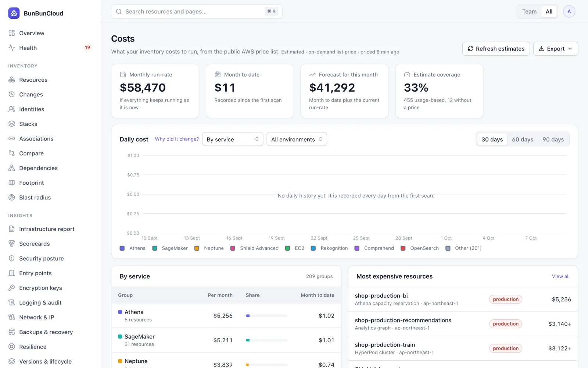Click the Identities people icon

(12, 109)
